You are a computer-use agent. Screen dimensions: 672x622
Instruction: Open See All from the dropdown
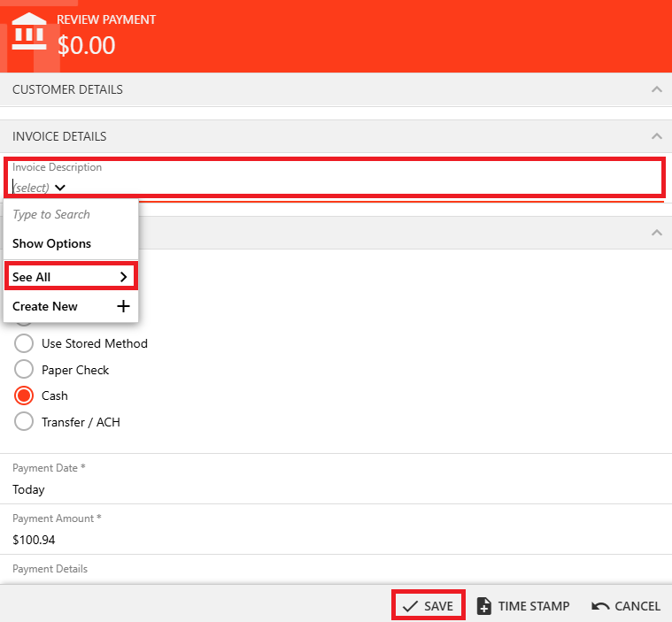(71, 277)
